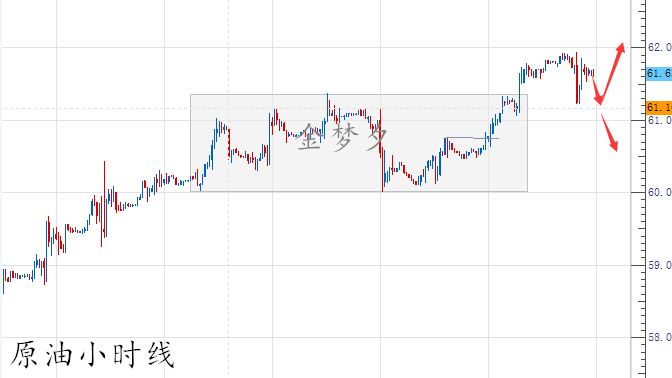This screenshot has height=378, width=672.
Task: Select the short gray horizontal line segment
Action: pyautogui.click(x=472, y=138)
